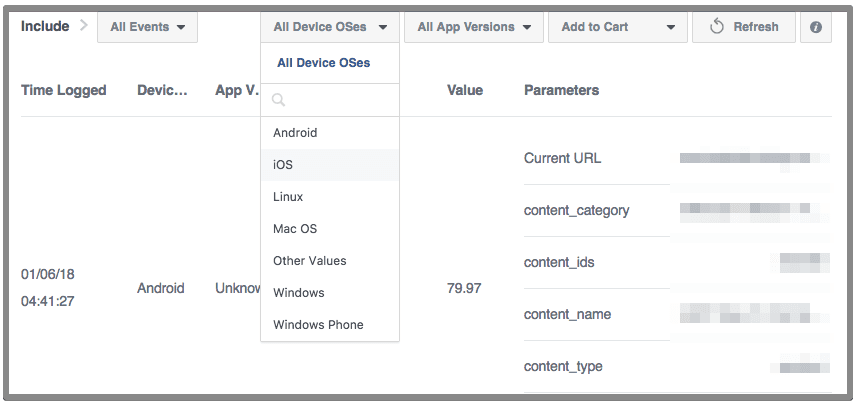Select iOS in the device OS list
Image resolution: width=858 pixels, height=404 pixels.
(283, 165)
